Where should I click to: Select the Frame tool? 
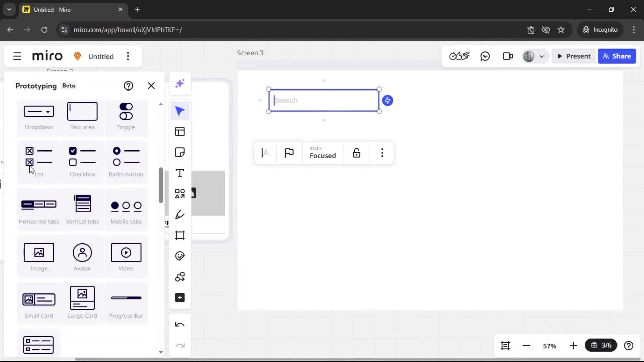(180, 235)
